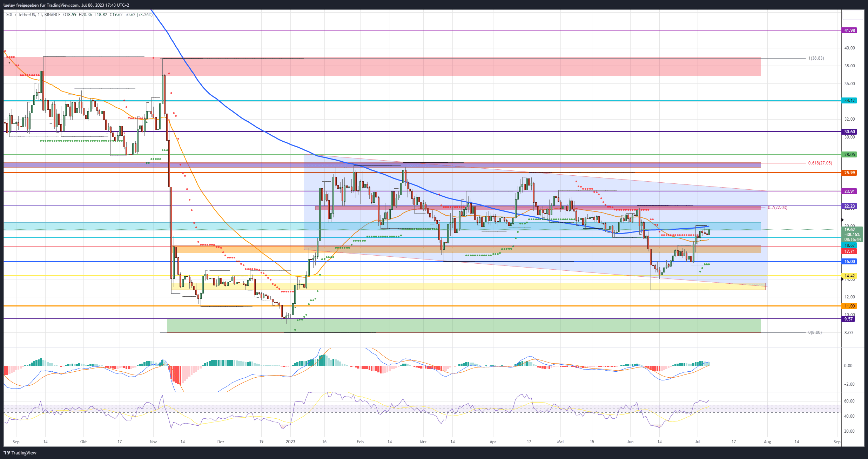
Task: Click the 16.00 blue price label
Action: [x=849, y=262]
